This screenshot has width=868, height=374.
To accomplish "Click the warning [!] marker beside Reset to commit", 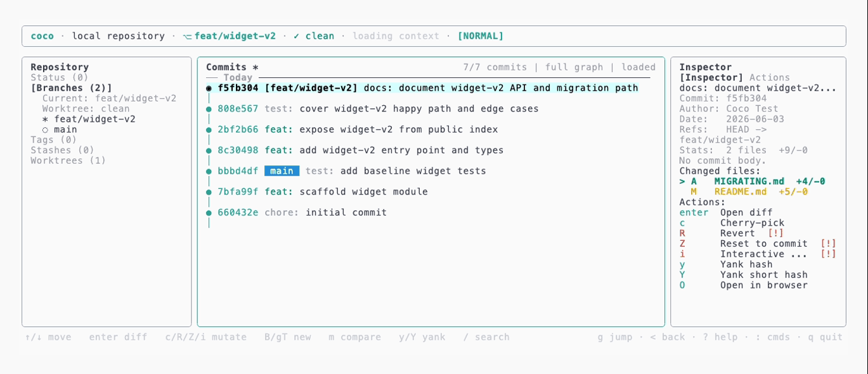I will (x=828, y=243).
